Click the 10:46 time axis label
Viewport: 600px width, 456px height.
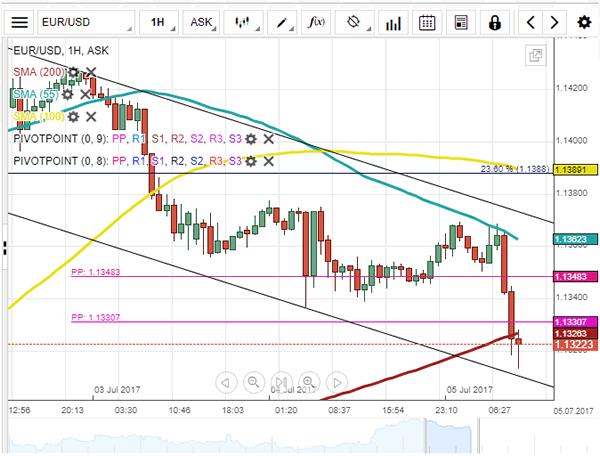(179, 410)
